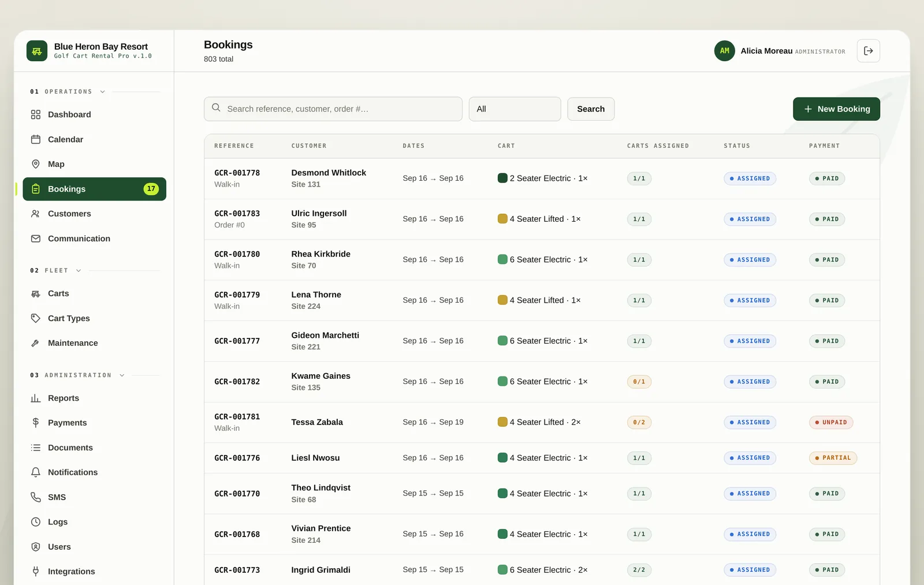Open Dashboard grid icon in sidebar
The image size is (924, 585).
(36, 114)
